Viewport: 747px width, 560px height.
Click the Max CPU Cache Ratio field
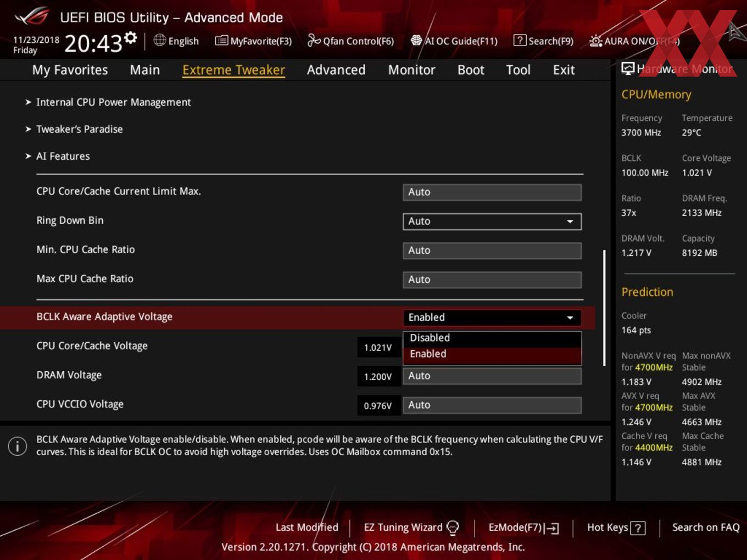(x=492, y=279)
